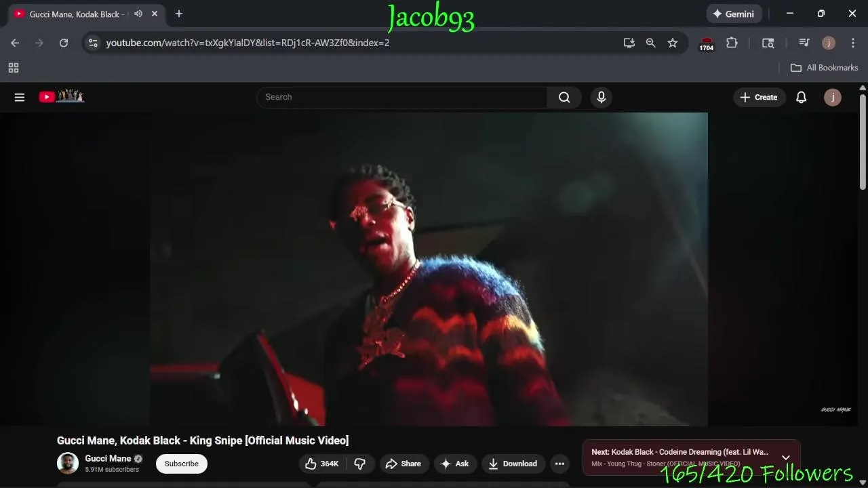Viewport: 868px width, 488px height.
Task: Search with voice microphone icon
Action: (x=601, y=97)
